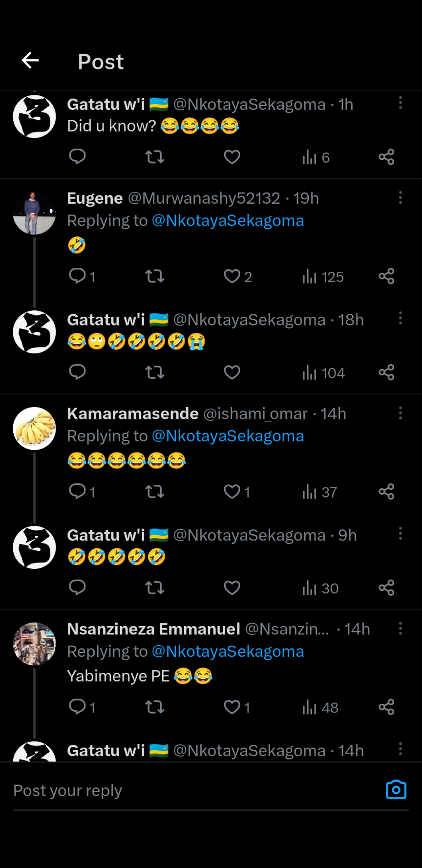Open three-dot menu on Nsanzineza Emmanuel's reply
The width and height of the screenshot is (422, 868).
[x=400, y=629]
